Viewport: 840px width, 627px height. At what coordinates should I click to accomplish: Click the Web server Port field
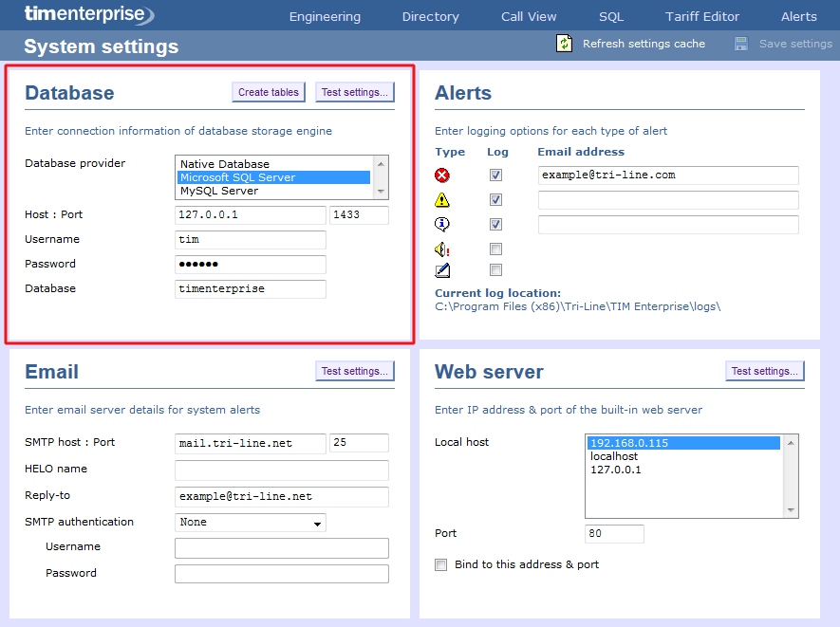pos(614,533)
